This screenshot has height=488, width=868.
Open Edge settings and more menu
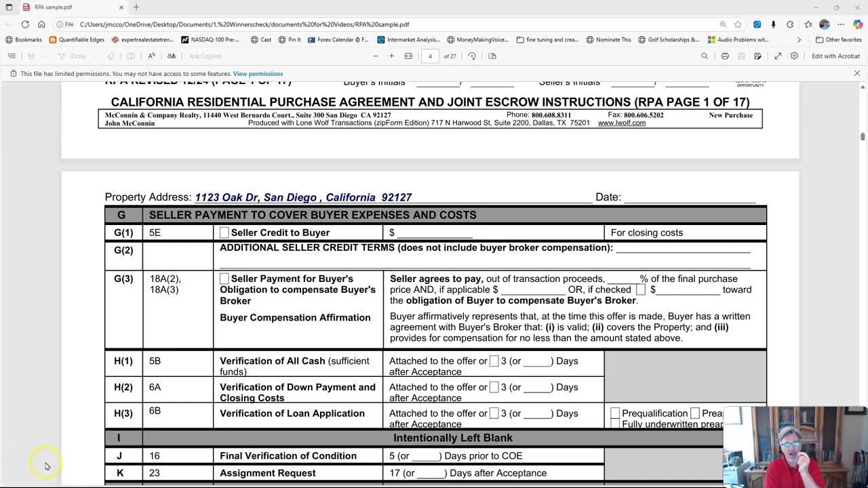click(841, 24)
